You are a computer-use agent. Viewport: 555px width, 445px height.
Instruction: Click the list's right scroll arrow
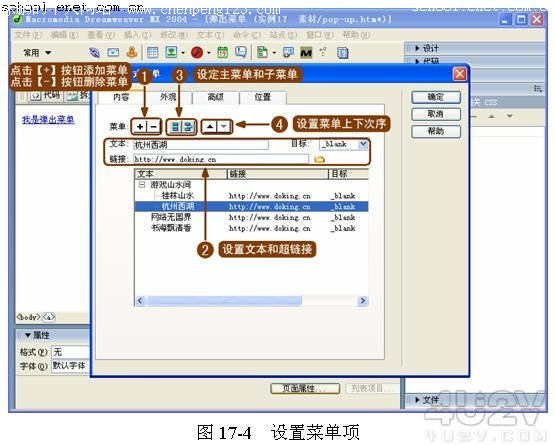[x=362, y=301]
